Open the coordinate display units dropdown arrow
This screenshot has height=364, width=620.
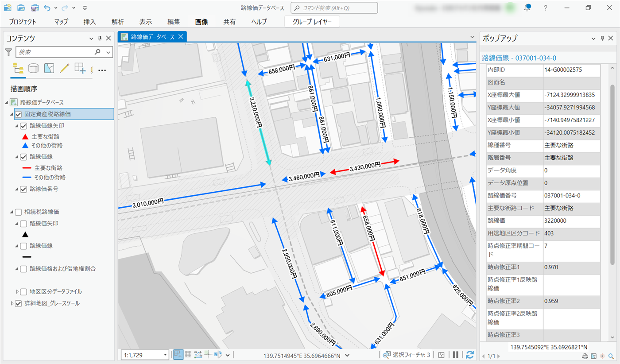tap(347, 355)
